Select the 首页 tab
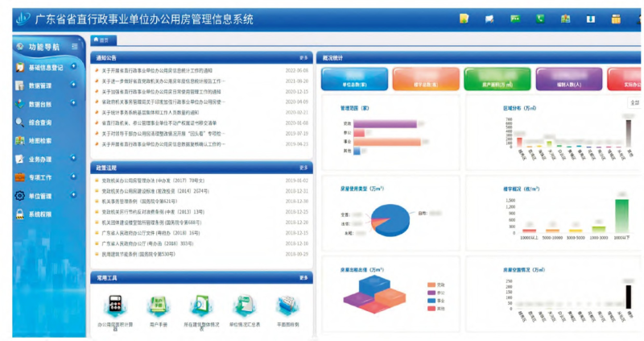This screenshot has width=644, height=341. tap(105, 39)
